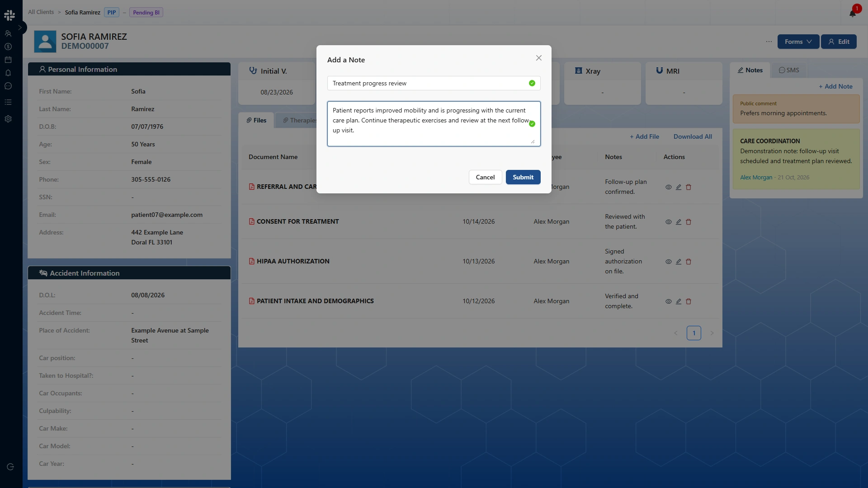This screenshot has height=488, width=868.
Task: Click into the note body text area
Action: pyautogui.click(x=434, y=124)
